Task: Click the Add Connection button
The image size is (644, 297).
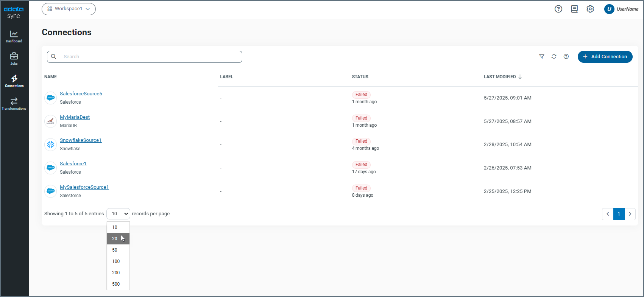Action: tap(605, 57)
